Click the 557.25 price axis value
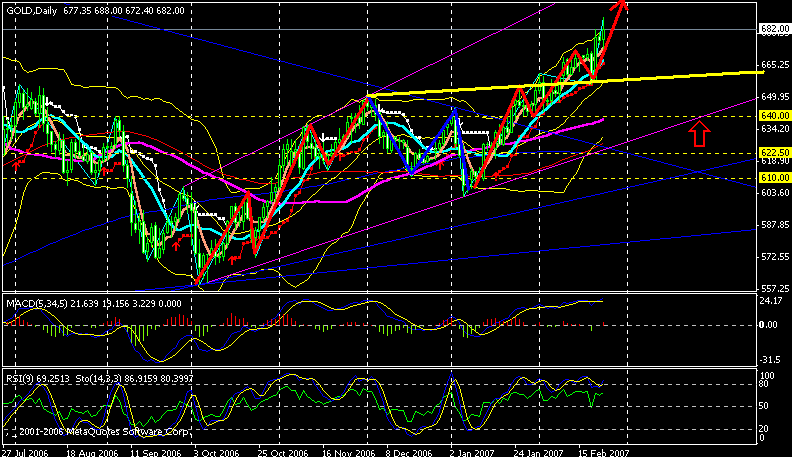Screen dimensions: 792x457 tap(771, 288)
